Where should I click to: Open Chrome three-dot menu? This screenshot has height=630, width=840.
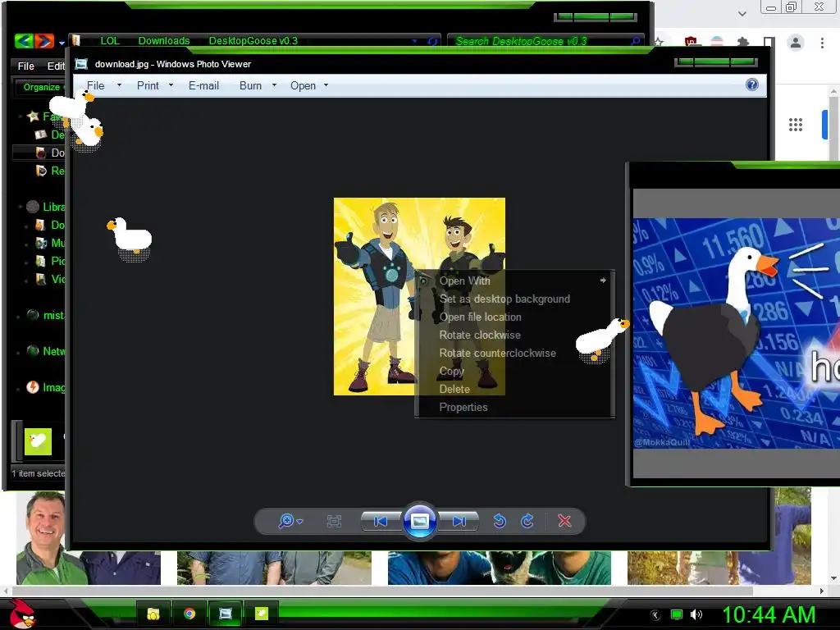(x=822, y=43)
